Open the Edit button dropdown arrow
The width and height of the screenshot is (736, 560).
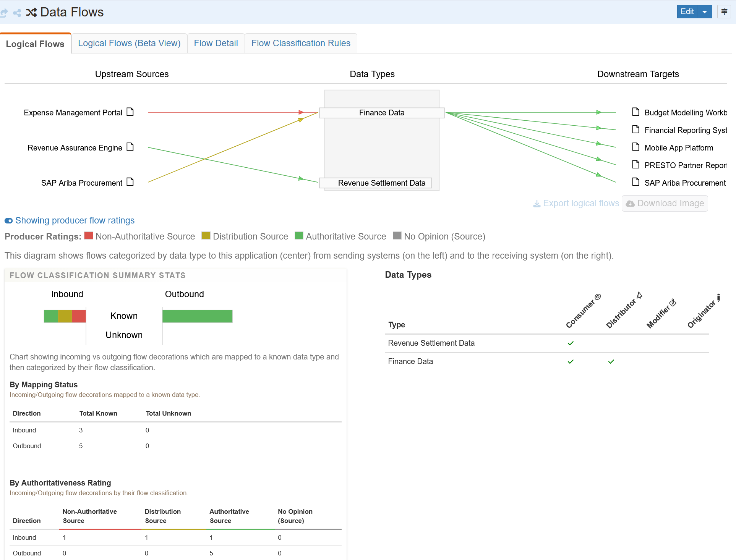705,12
